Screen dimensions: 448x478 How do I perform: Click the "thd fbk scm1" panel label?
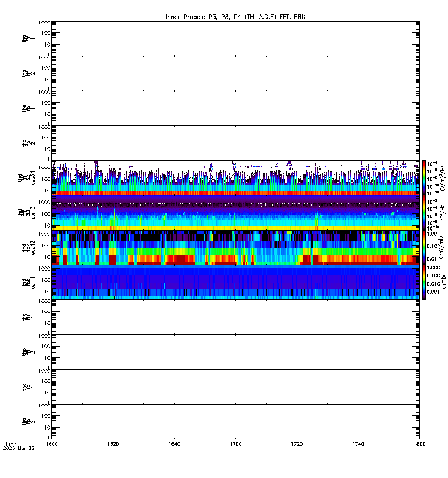[28, 283]
